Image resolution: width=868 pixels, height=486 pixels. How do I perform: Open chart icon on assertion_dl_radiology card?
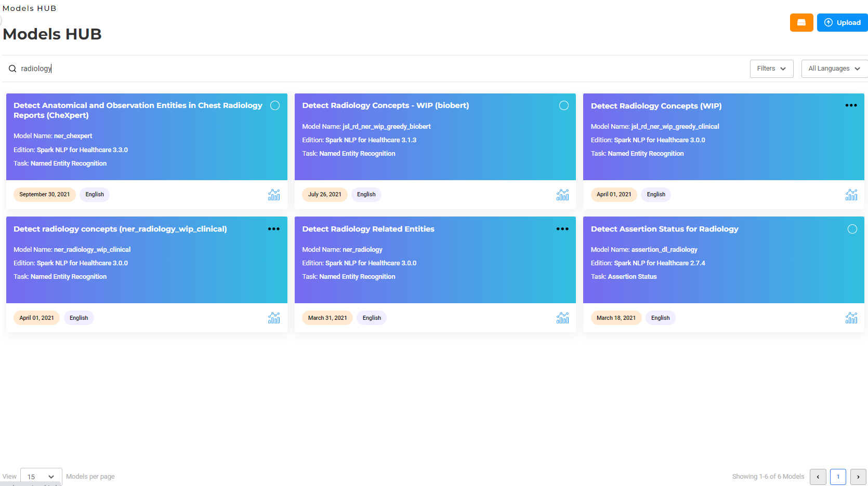851,318
